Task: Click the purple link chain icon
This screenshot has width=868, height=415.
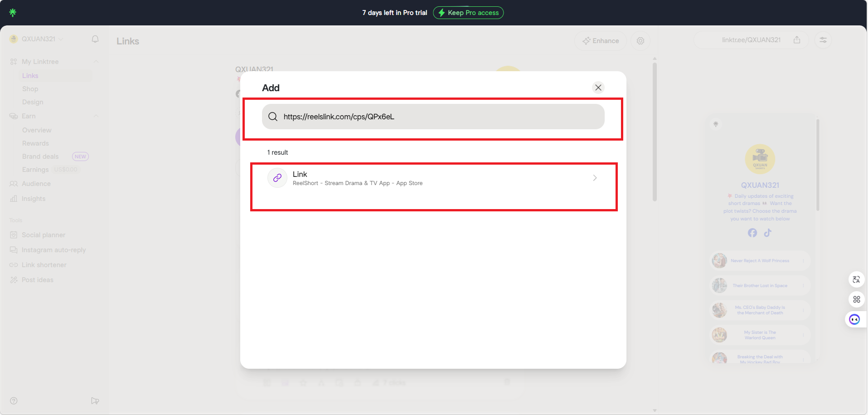Action: click(277, 178)
